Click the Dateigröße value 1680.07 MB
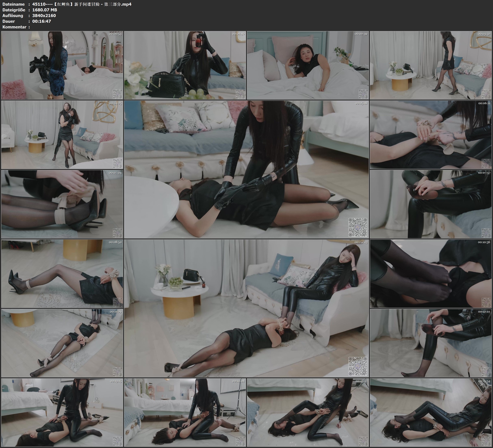Image resolution: width=493 pixels, height=448 pixels. click(x=44, y=10)
